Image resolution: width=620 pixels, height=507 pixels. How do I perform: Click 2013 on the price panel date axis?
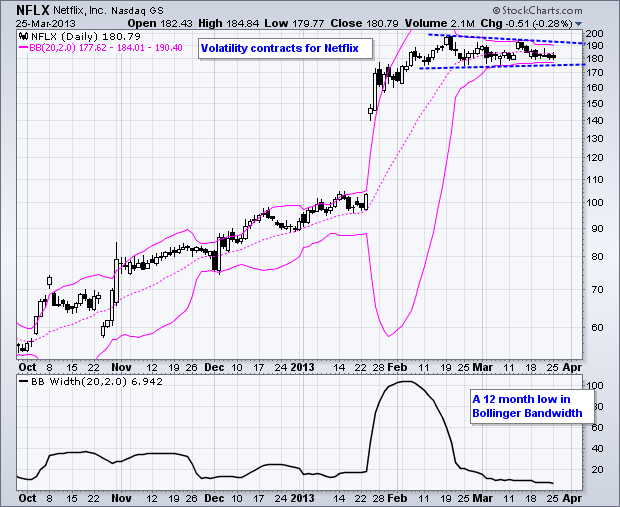(x=302, y=367)
